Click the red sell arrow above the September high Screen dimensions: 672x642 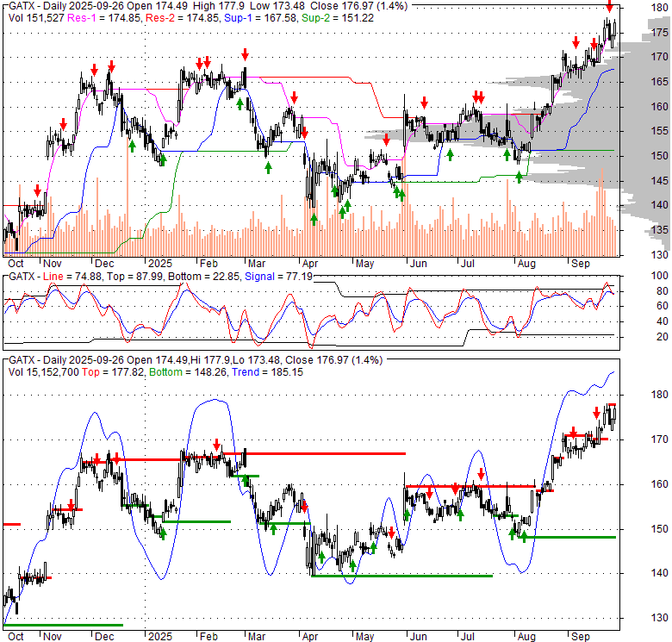pos(609,6)
